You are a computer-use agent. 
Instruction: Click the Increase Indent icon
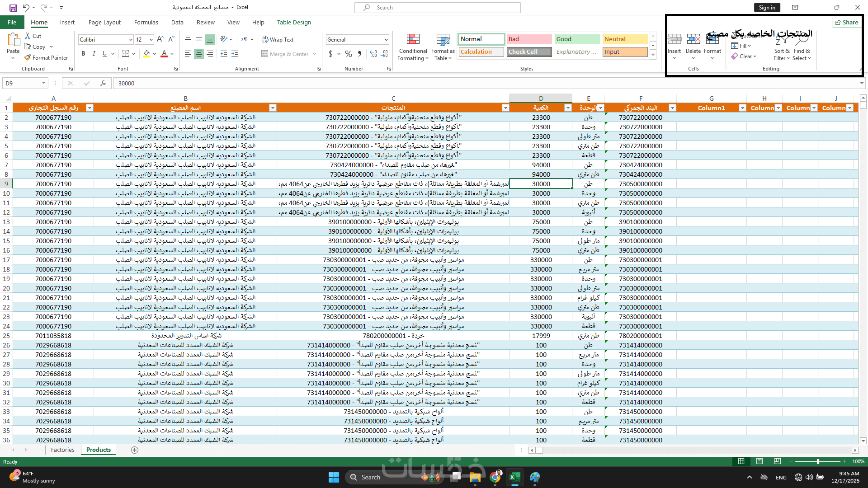(235, 54)
